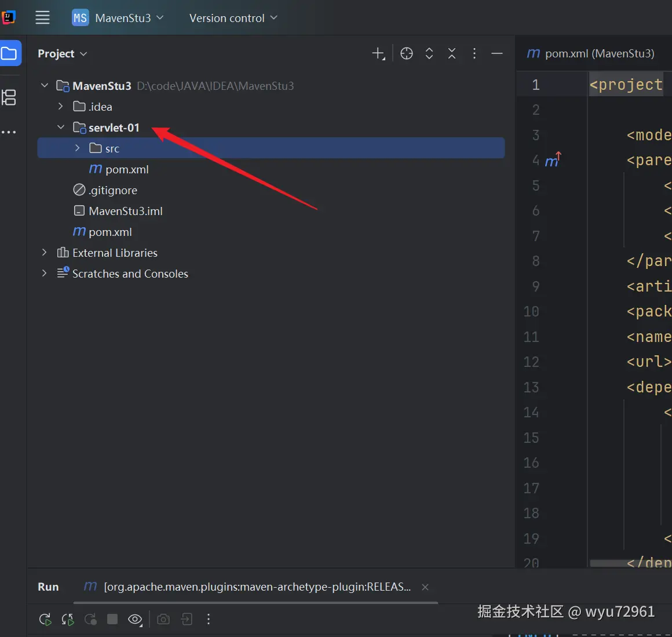672x637 pixels.
Task: Click line number 1 in the gutter
Action: (x=536, y=85)
